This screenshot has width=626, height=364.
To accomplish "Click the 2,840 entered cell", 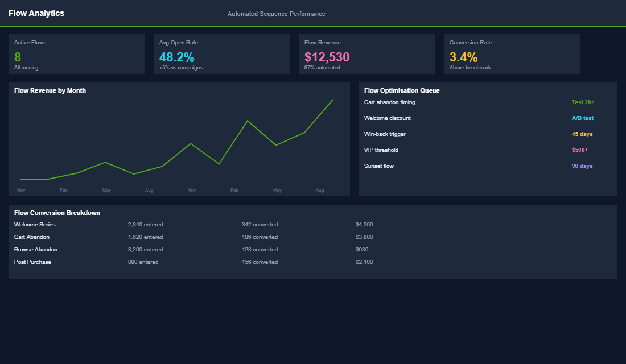I will [145, 225].
